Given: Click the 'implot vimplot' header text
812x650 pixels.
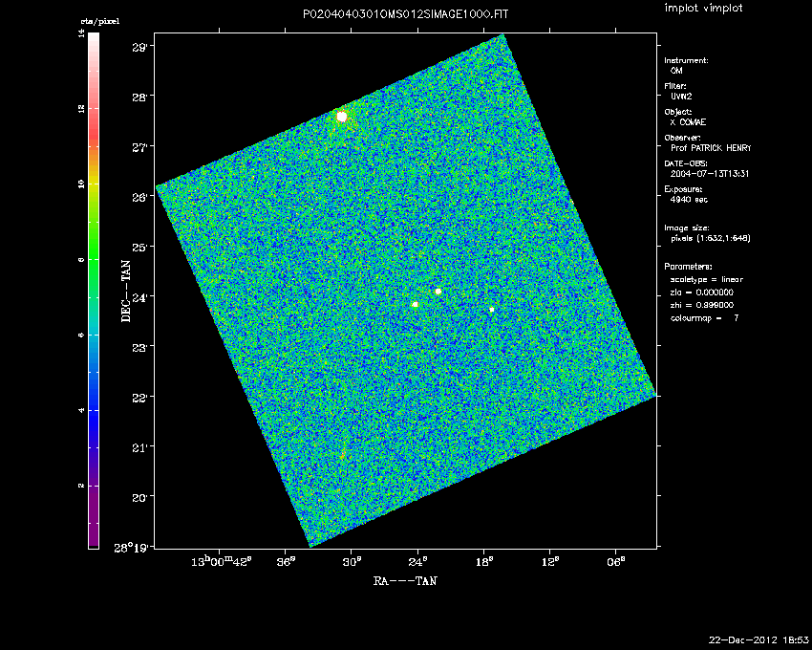Looking at the screenshot, I should (x=702, y=9).
